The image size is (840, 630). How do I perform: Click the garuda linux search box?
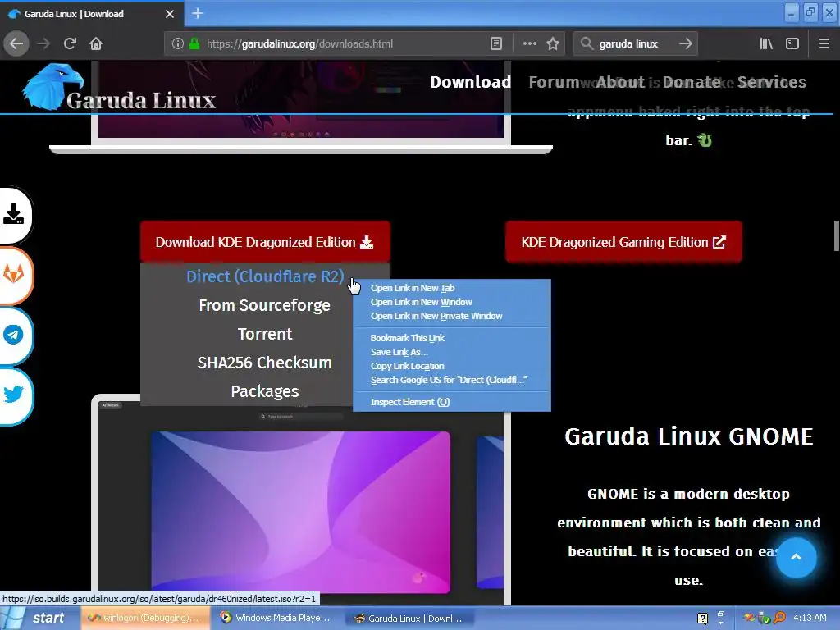(x=634, y=44)
